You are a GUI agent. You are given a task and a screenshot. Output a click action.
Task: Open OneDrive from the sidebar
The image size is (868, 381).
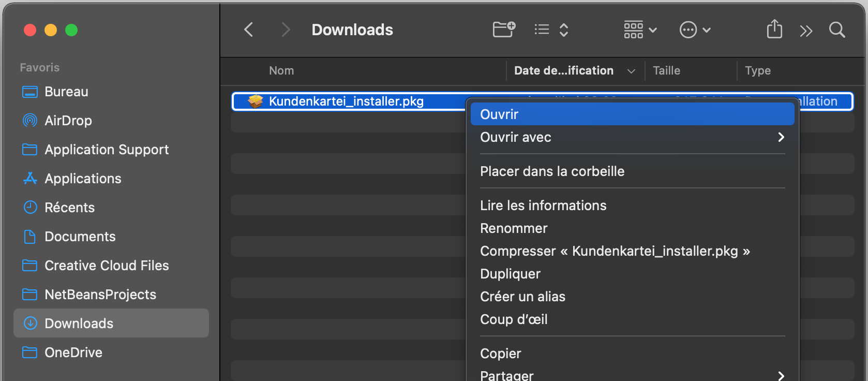[111, 353]
